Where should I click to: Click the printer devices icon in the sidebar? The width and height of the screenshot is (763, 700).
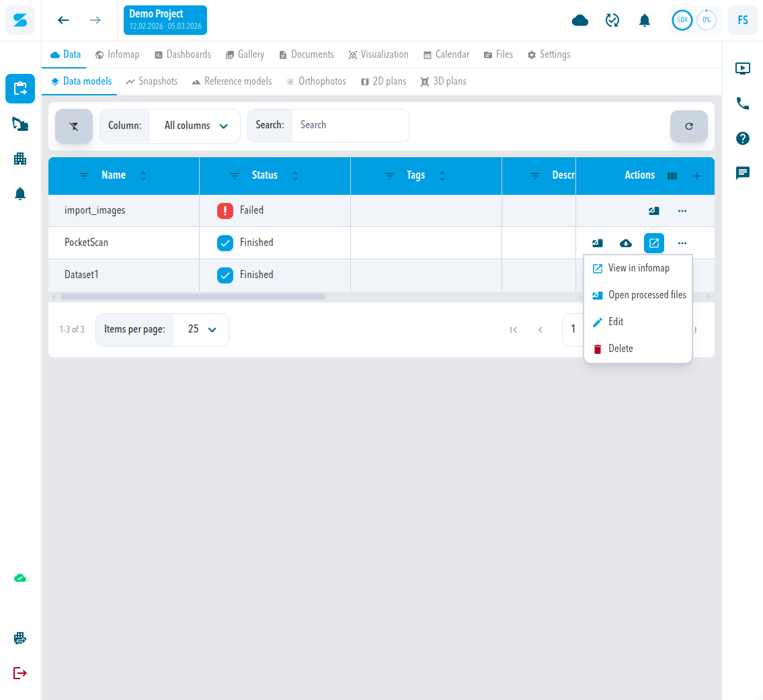20,638
